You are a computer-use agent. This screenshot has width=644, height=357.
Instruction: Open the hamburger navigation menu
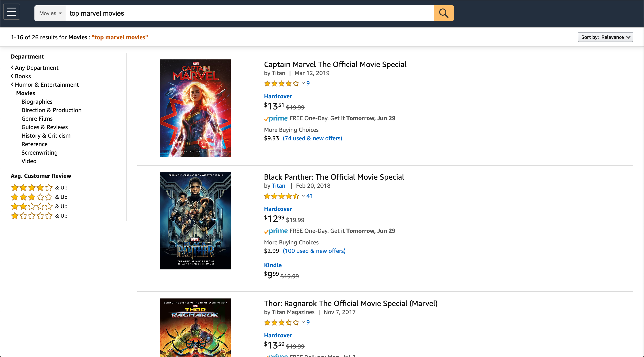point(11,12)
